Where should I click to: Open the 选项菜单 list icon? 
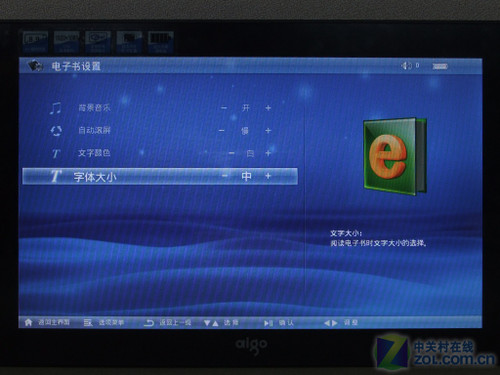coord(88,323)
